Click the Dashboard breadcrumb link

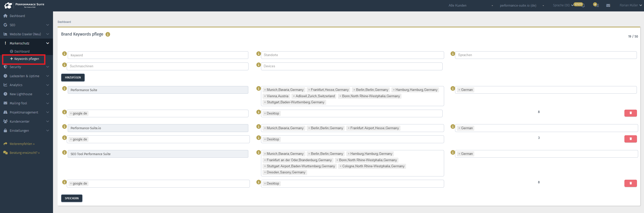[x=64, y=22]
